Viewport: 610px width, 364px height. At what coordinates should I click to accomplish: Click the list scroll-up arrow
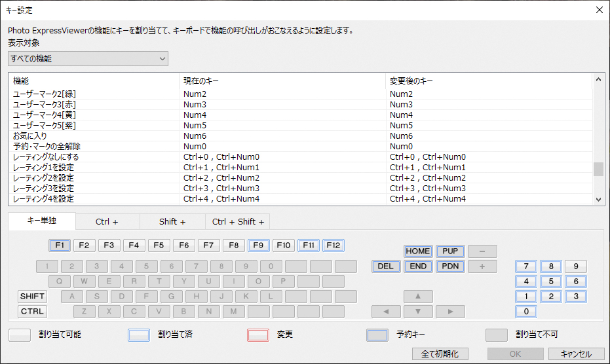pyautogui.click(x=598, y=79)
